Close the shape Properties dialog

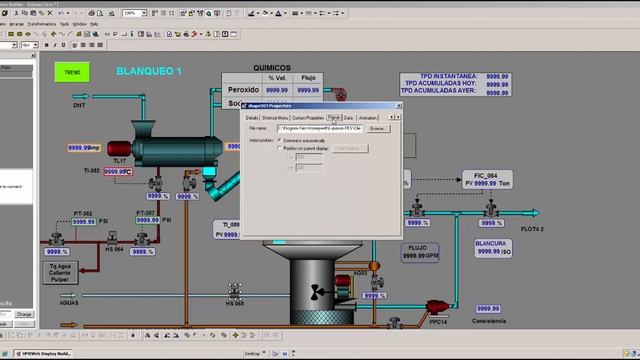pos(399,106)
